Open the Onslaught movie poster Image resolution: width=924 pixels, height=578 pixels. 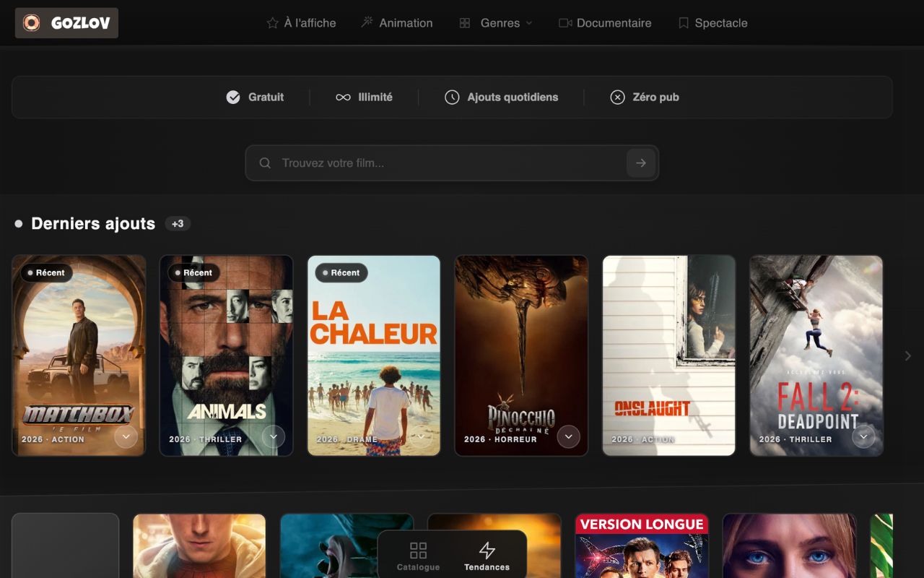[x=669, y=355]
